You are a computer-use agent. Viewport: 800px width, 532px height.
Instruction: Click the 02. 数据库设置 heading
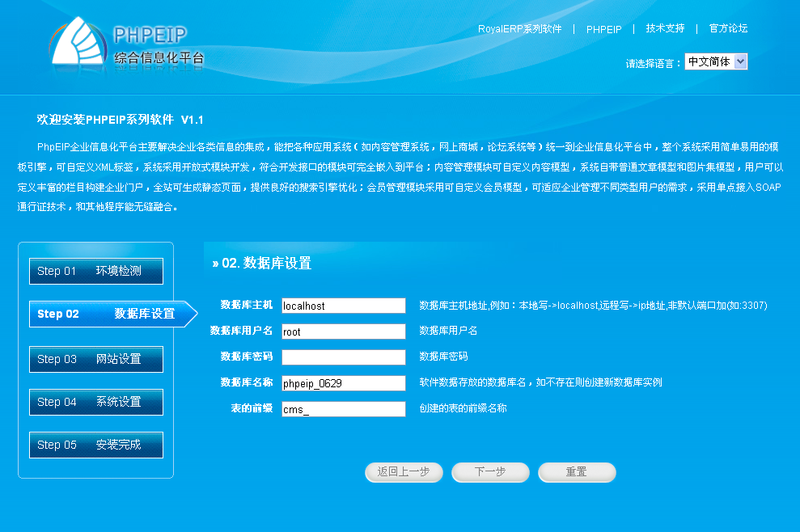tap(262, 264)
